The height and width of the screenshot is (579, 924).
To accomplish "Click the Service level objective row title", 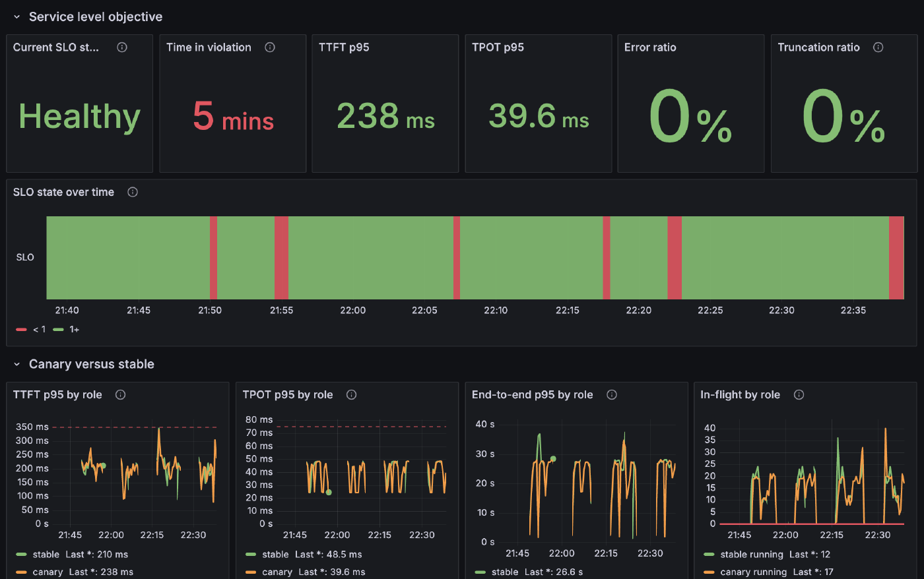I will click(x=96, y=17).
